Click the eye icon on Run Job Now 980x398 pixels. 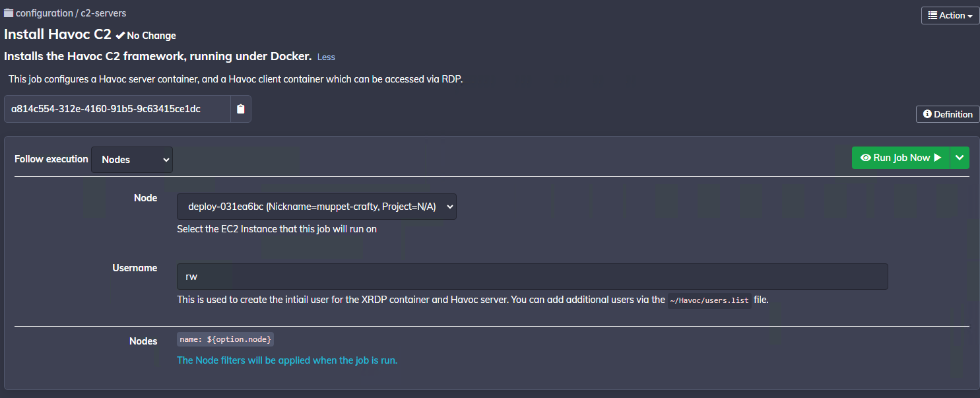866,158
